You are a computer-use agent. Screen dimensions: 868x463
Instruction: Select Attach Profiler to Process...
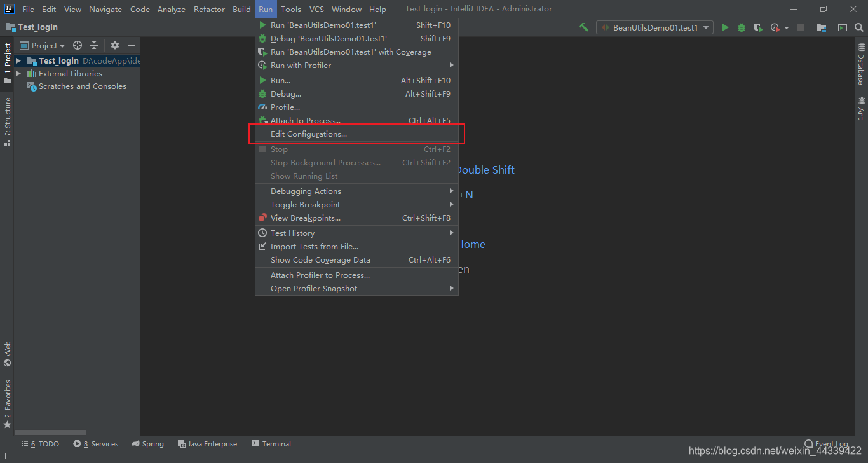[x=356, y=275]
